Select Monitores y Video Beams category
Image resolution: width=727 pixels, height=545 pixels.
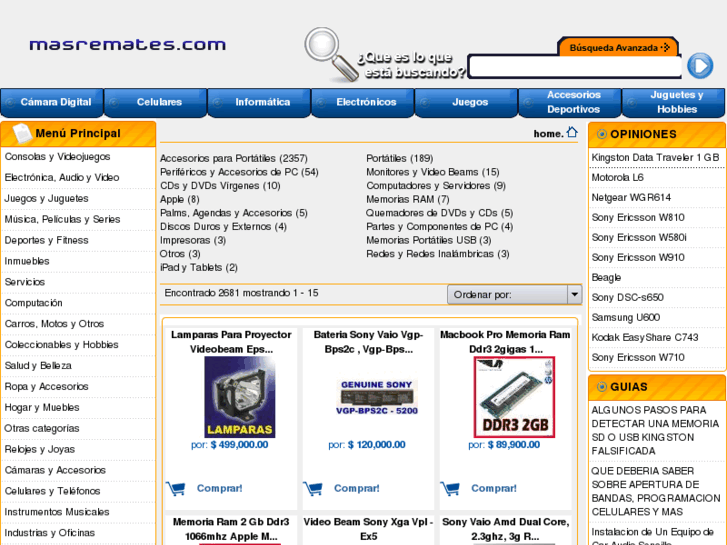[433, 172]
